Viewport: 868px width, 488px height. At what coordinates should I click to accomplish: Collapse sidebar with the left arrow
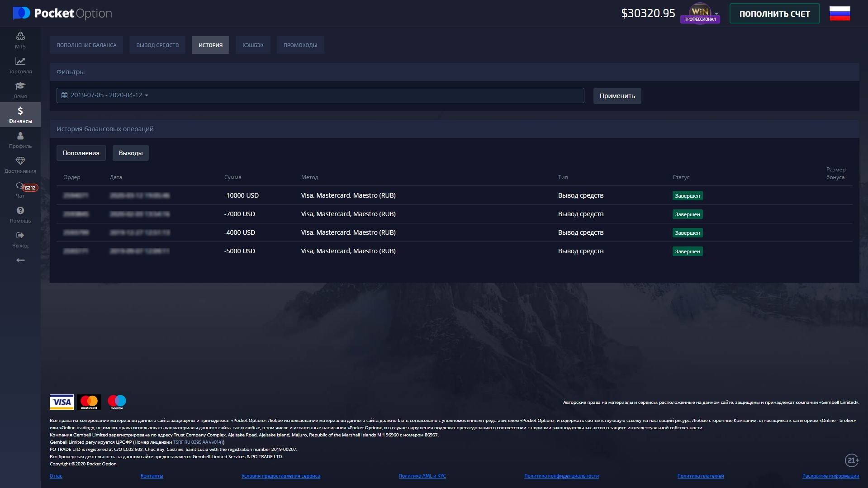[x=20, y=260]
